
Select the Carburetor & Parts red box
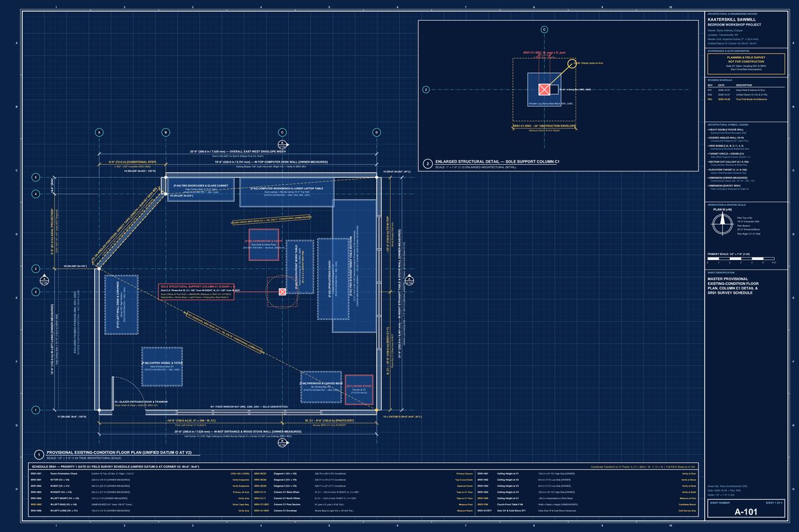point(265,244)
